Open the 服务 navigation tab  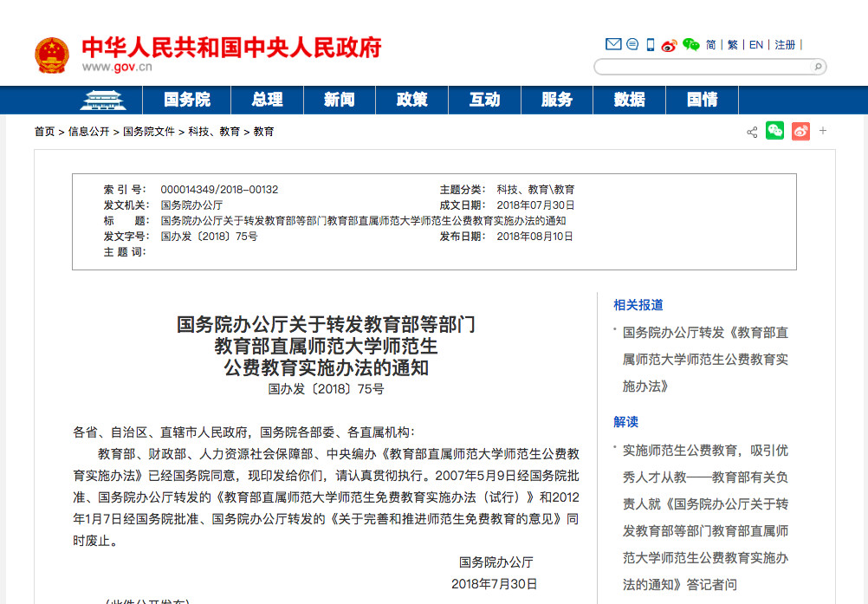click(x=557, y=101)
